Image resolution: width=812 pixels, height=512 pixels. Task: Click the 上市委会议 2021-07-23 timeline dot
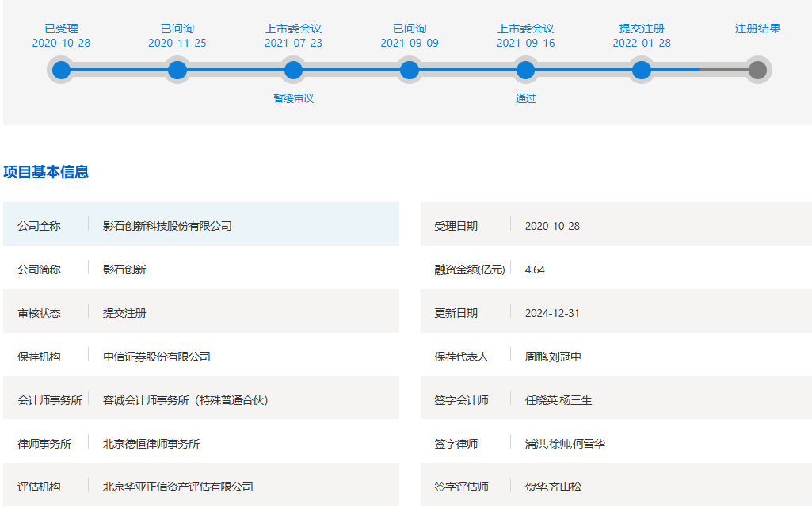tap(293, 70)
